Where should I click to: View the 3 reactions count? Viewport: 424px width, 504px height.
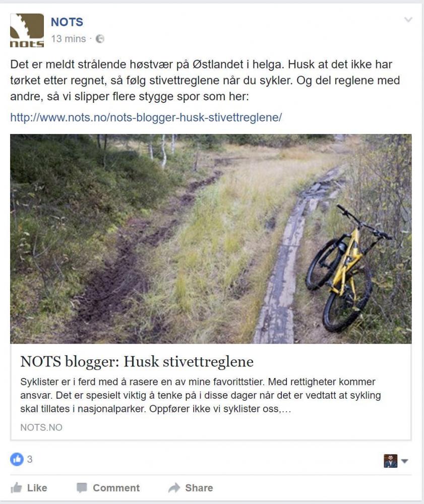(x=30, y=459)
